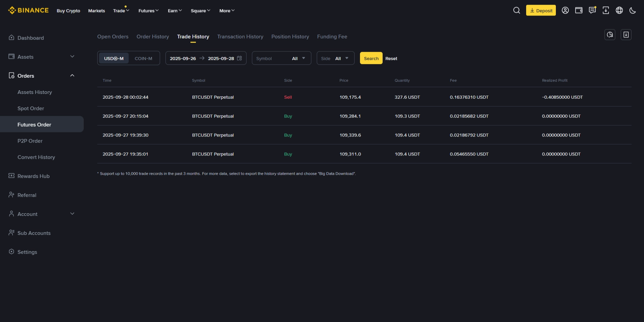Screen dimensions: 644x322
Task: Click the Account person icon
Action: (x=11, y=214)
